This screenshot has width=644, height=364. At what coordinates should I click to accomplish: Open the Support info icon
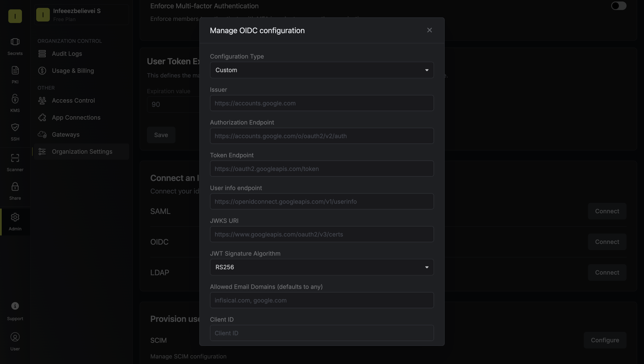click(x=15, y=306)
